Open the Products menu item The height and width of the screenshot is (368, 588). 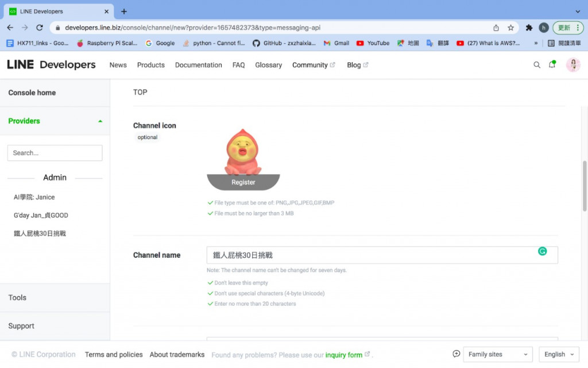151,65
